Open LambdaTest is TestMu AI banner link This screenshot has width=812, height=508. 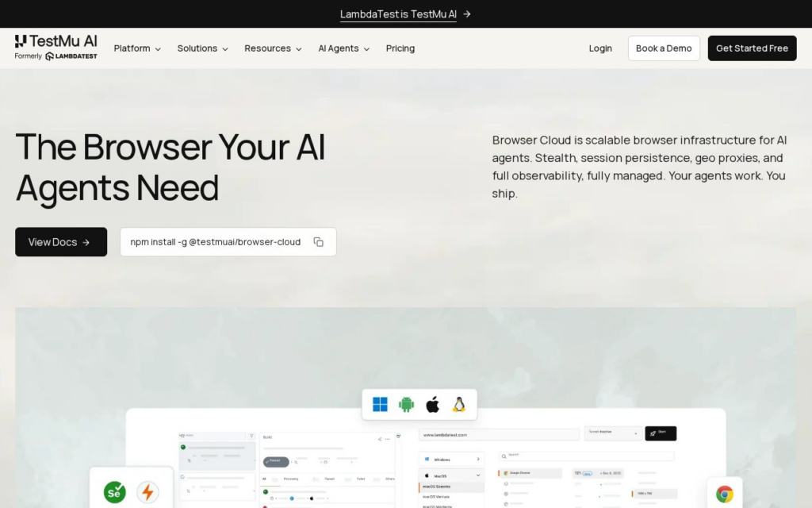[398, 14]
